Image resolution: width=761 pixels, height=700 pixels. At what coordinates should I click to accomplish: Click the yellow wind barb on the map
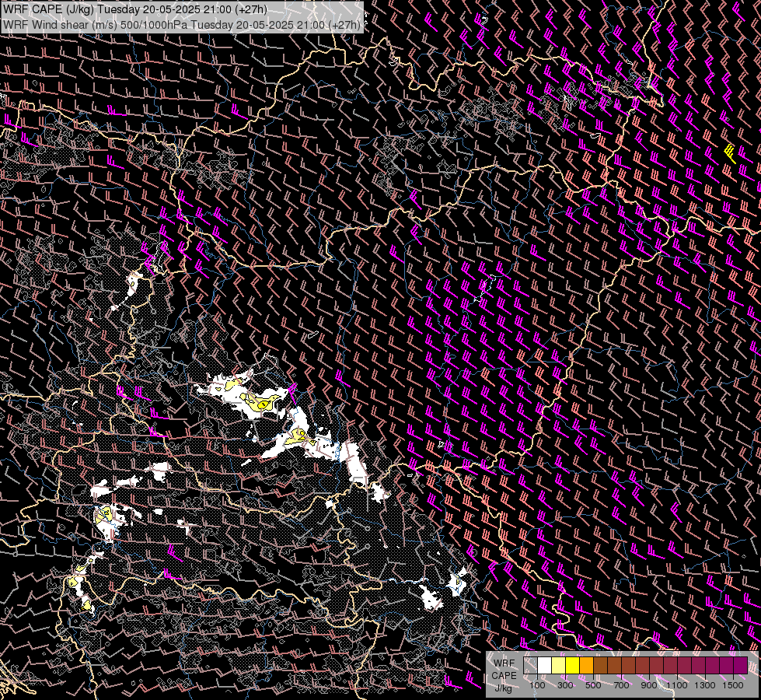pyautogui.click(x=731, y=153)
